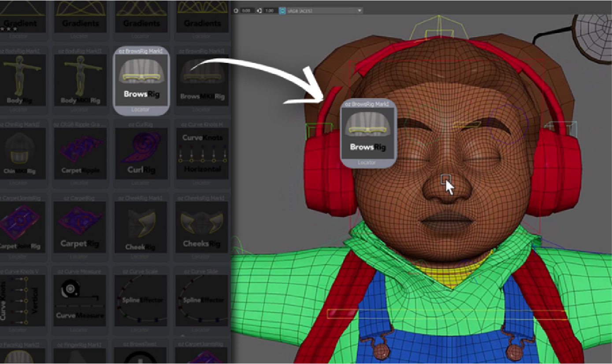The image size is (612, 364).
Task: Choose the CurveMeasure tape icon
Action: (81, 301)
